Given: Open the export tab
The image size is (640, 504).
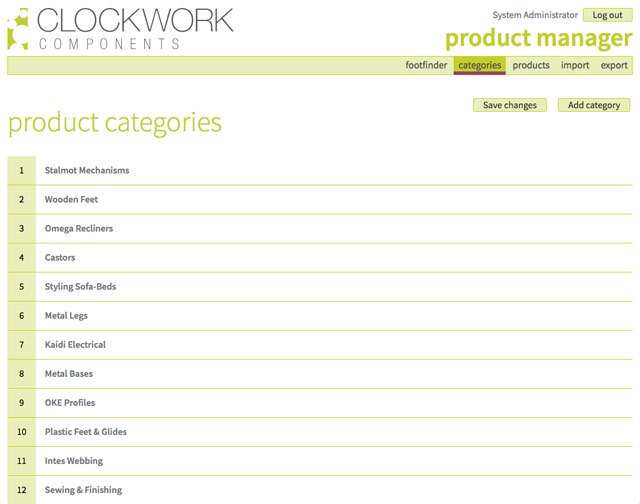Looking at the screenshot, I should (x=614, y=65).
